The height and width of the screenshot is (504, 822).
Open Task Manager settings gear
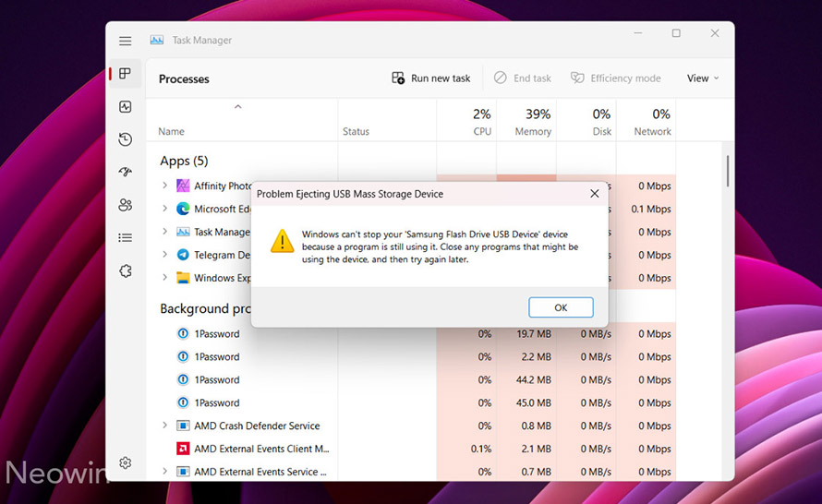125,462
